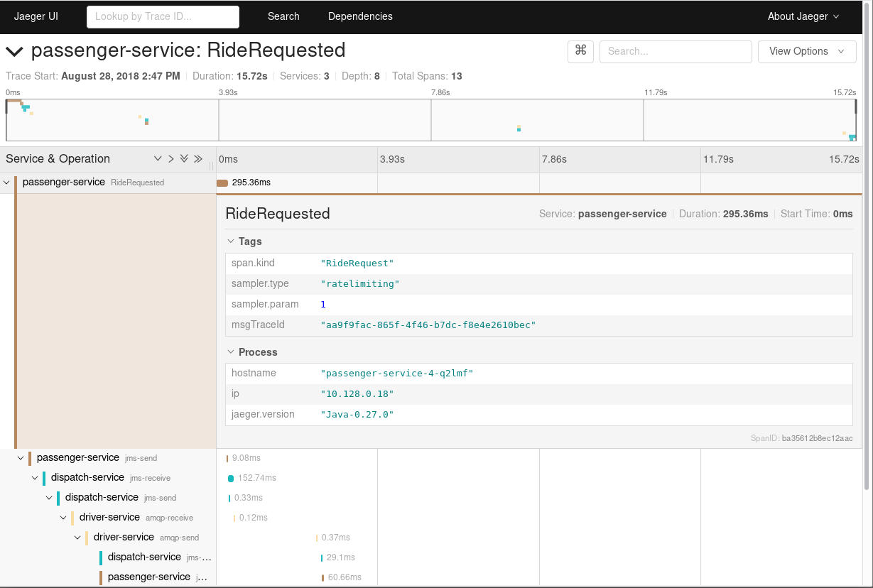The image size is (873, 588).
Task: Click the 295.36ms RideRequested span bar
Action: pyautogui.click(x=222, y=183)
